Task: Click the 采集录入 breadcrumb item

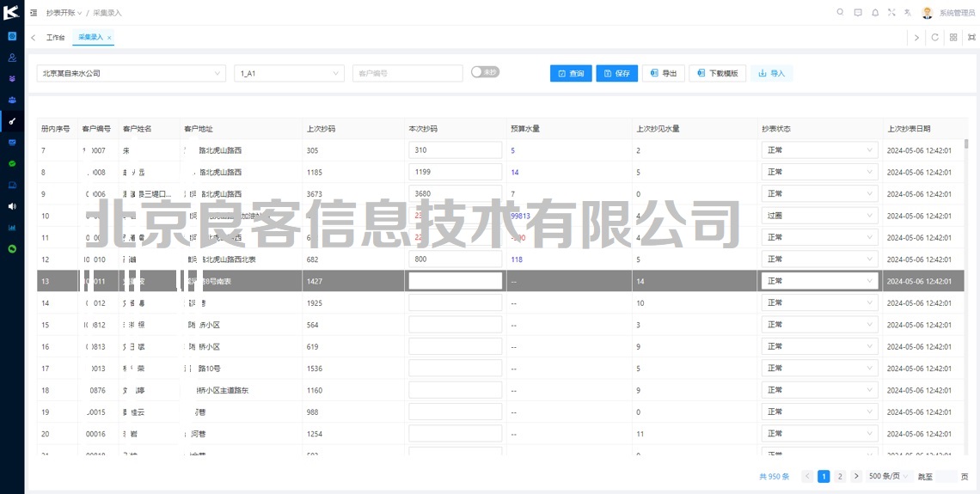Action: (107, 13)
